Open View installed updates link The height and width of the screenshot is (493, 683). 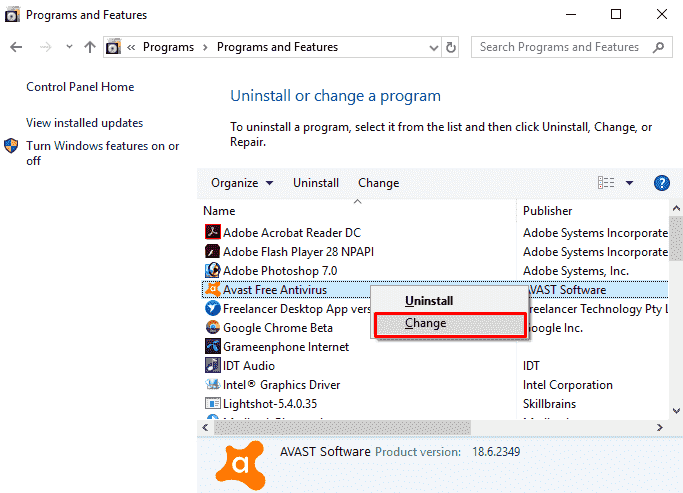pos(85,123)
